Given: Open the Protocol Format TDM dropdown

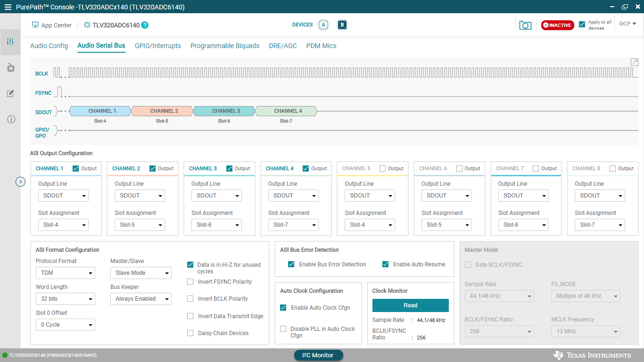Looking at the screenshot, I should click(x=65, y=273).
